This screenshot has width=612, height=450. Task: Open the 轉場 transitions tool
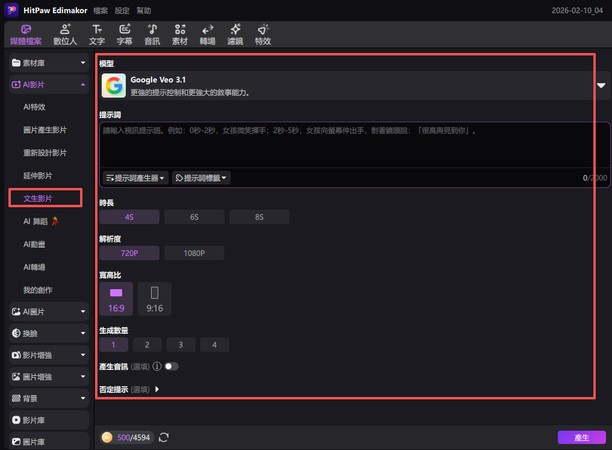tap(208, 35)
